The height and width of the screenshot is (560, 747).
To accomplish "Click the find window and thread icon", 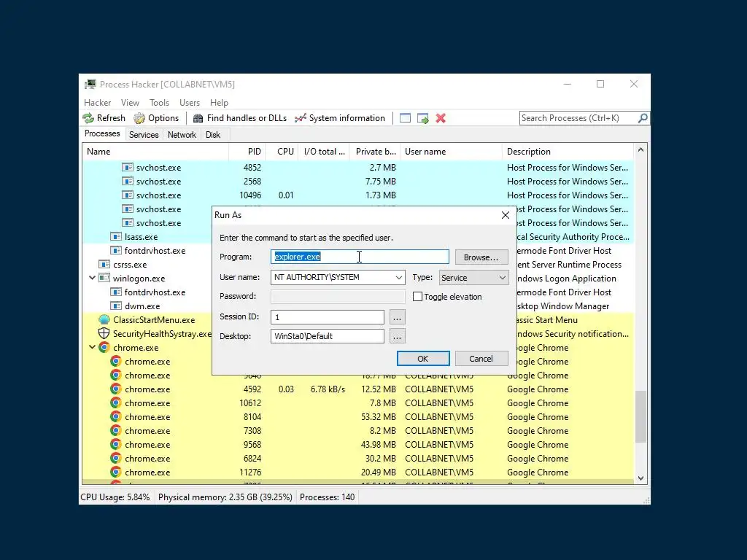I will click(422, 118).
